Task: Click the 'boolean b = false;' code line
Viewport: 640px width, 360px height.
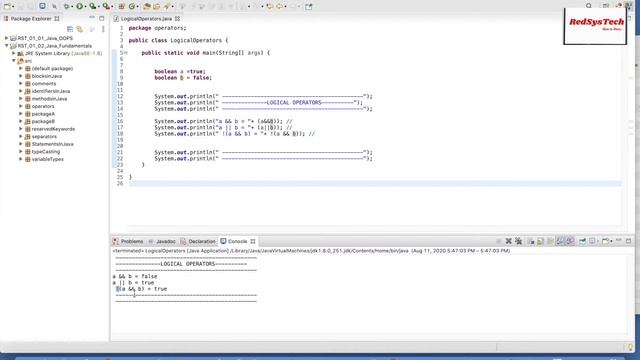Action: point(183,78)
